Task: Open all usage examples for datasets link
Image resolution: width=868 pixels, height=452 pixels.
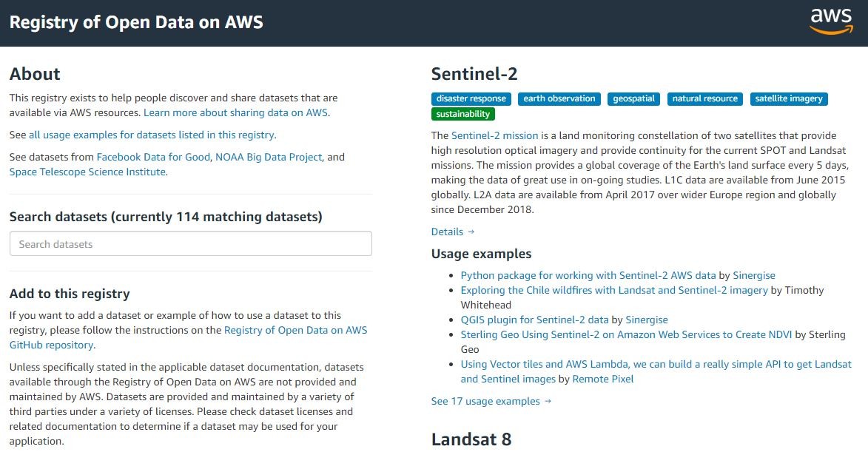Action: pos(152,135)
